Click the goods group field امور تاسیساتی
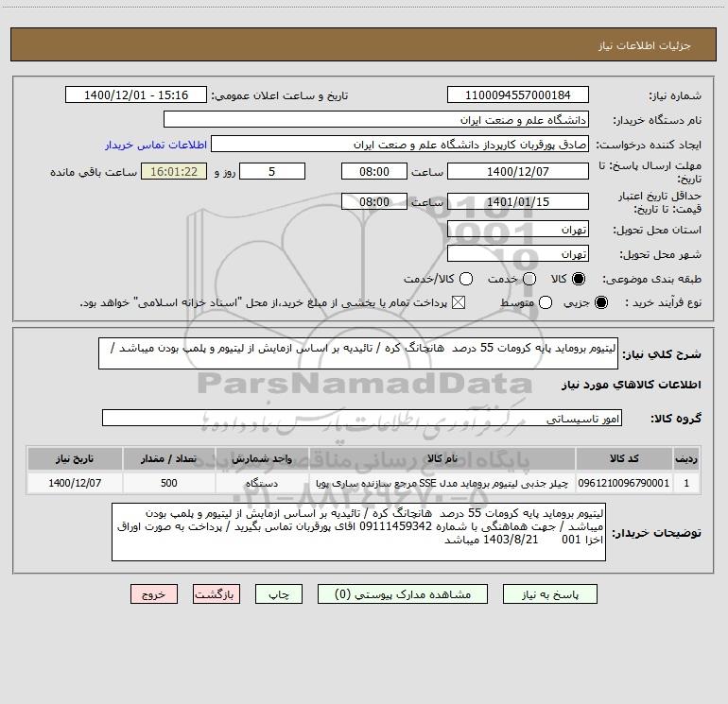Viewport: 728px width, 704px height. coord(362,418)
